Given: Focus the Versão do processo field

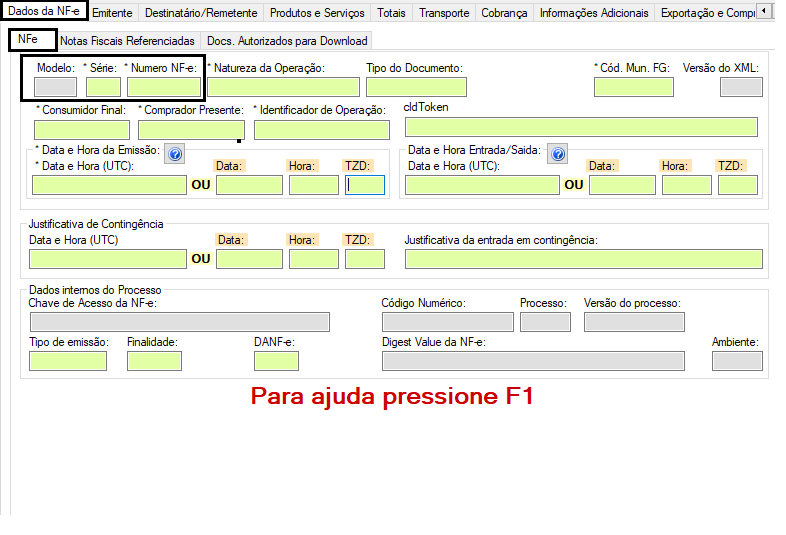Looking at the screenshot, I should 634,322.
